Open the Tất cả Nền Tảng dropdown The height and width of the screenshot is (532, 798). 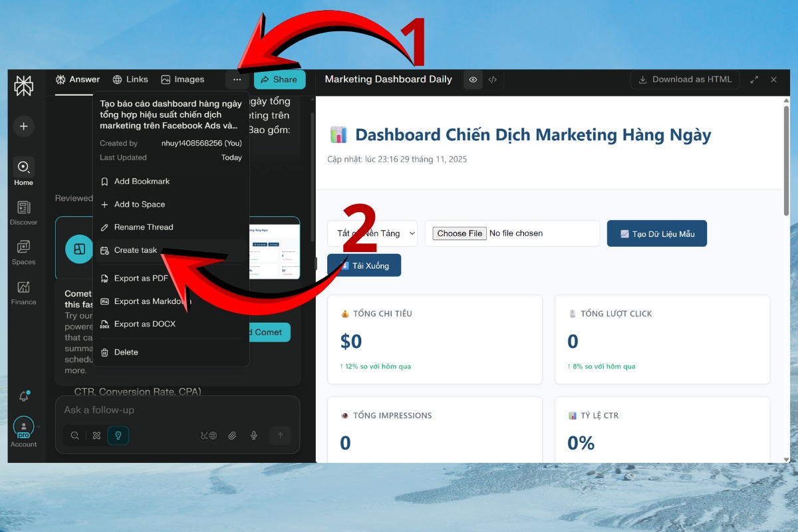(x=372, y=233)
